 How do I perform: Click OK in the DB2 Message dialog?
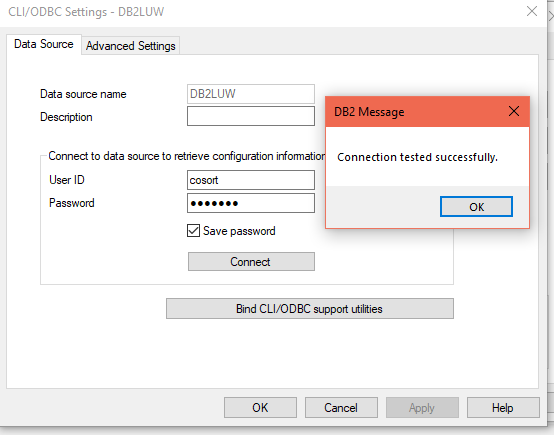click(x=476, y=207)
